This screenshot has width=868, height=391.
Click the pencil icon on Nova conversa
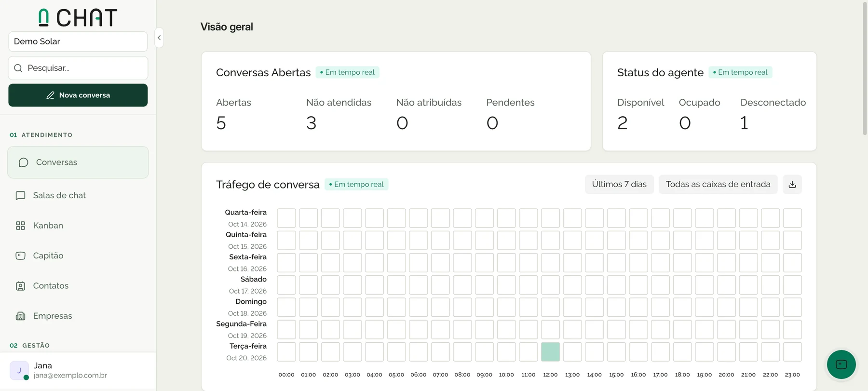pos(50,95)
